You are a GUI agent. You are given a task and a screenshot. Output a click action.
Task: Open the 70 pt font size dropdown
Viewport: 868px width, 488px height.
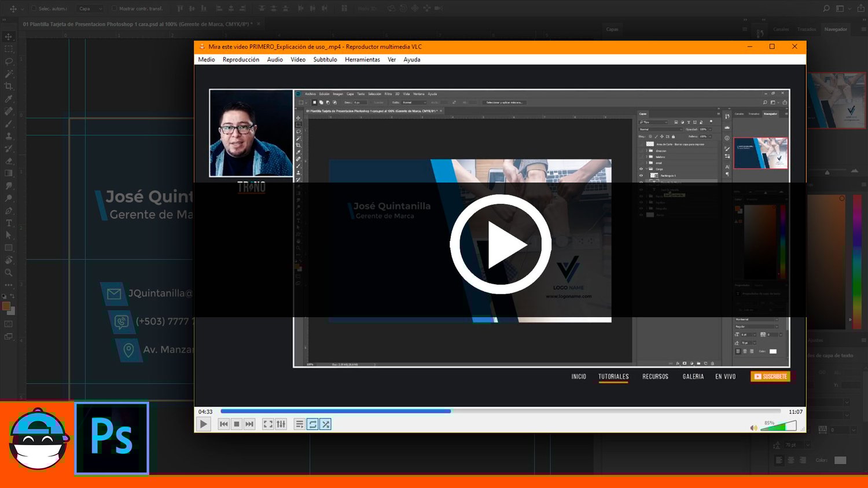tap(807, 445)
